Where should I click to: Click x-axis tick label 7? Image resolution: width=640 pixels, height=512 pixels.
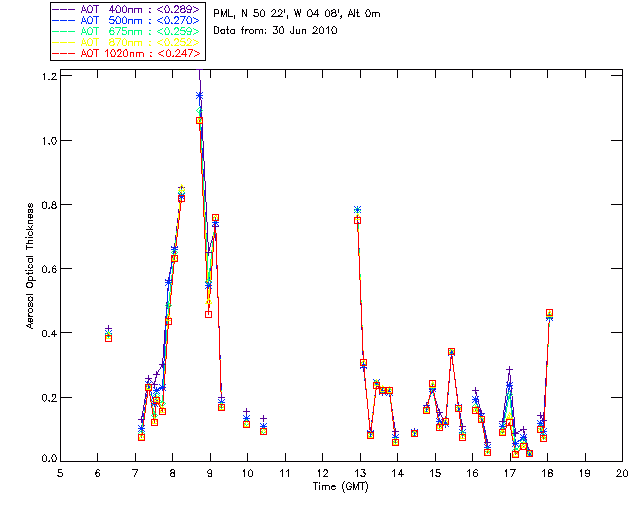(135, 473)
